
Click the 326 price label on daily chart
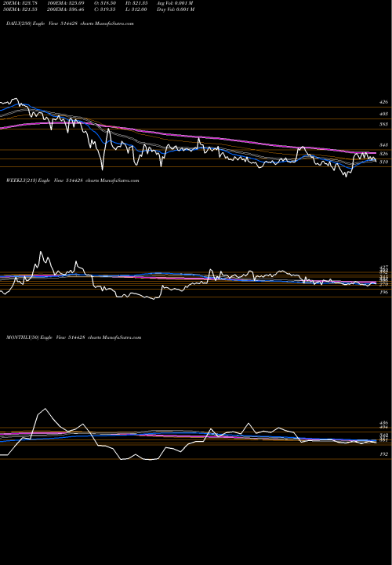coord(383,154)
